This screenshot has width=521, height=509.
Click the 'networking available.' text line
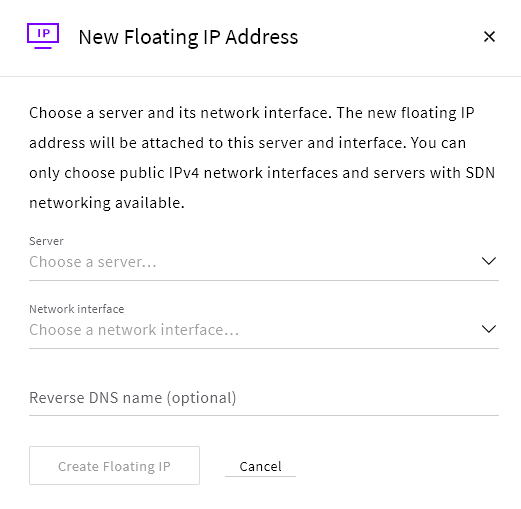[x=107, y=203]
